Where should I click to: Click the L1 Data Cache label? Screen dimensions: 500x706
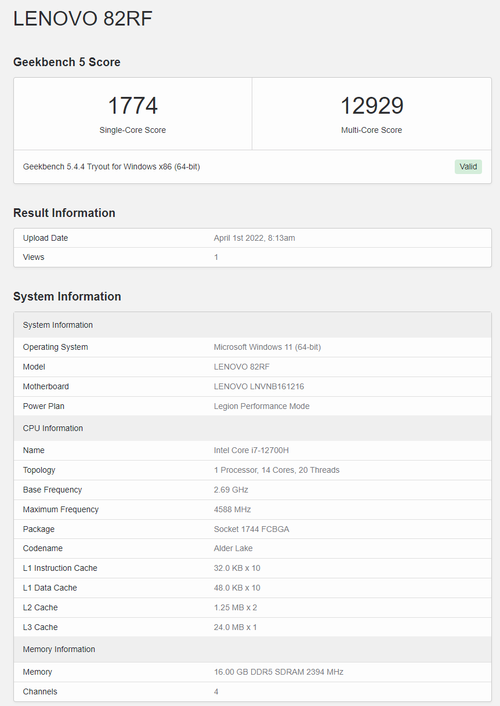tap(50, 588)
